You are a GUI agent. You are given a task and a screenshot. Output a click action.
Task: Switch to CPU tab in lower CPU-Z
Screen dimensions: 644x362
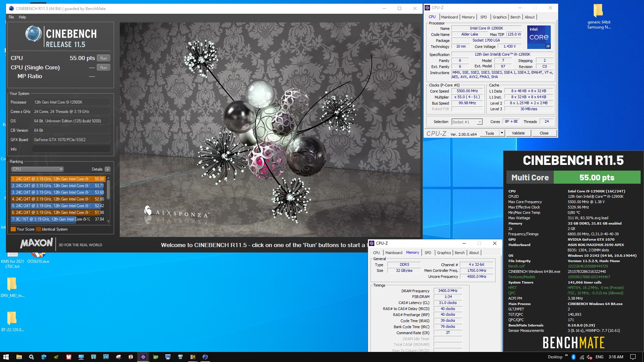[376, 253]
